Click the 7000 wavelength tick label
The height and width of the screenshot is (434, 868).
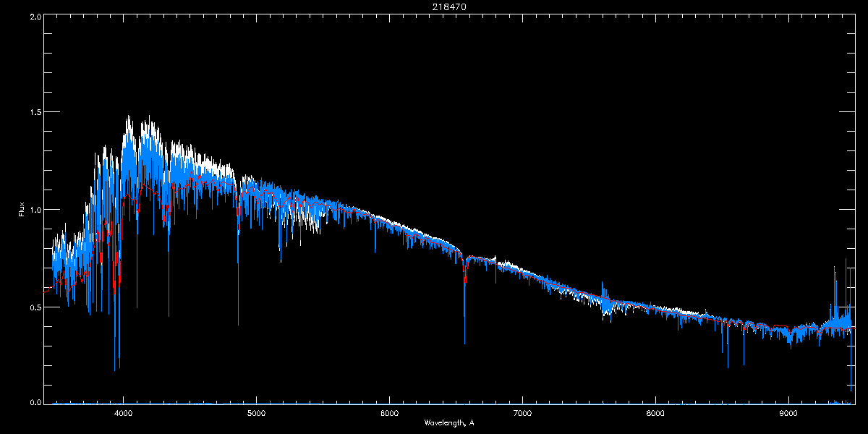point(522,413)
